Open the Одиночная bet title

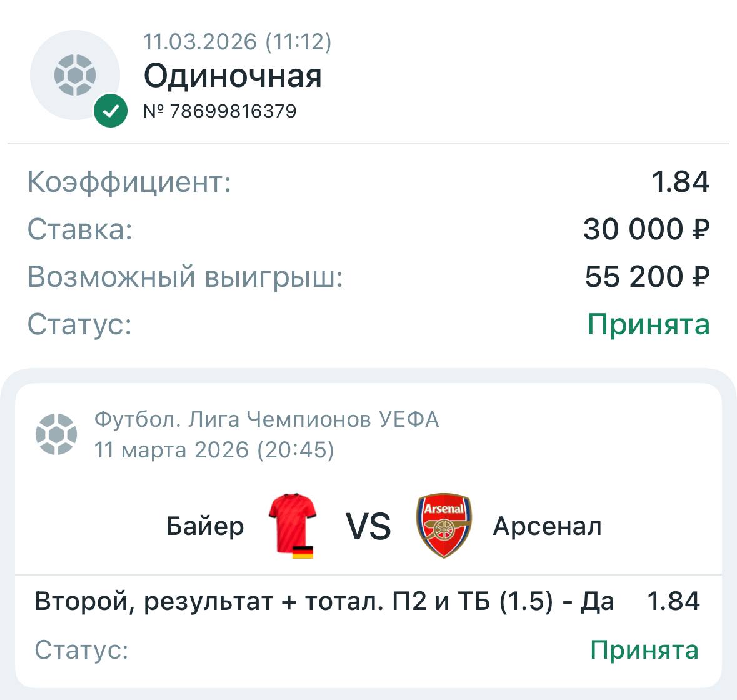pyautogui.click(x=233, y=76)
